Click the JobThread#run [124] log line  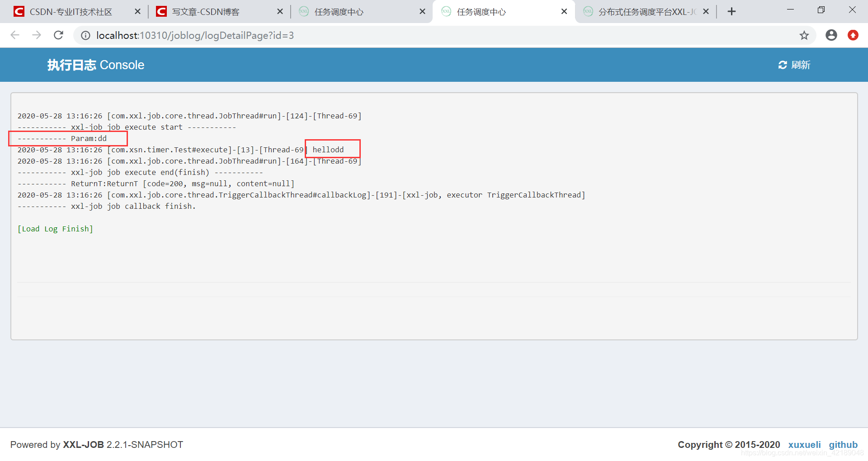pos(189,116)
